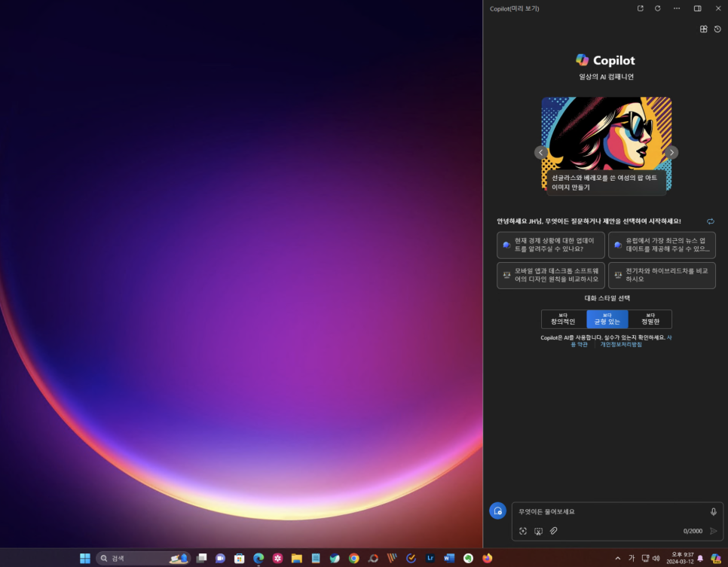This screenshot has width=728, height=567.
Task: Open clock and date 2024-03-12
Action: 680,558
